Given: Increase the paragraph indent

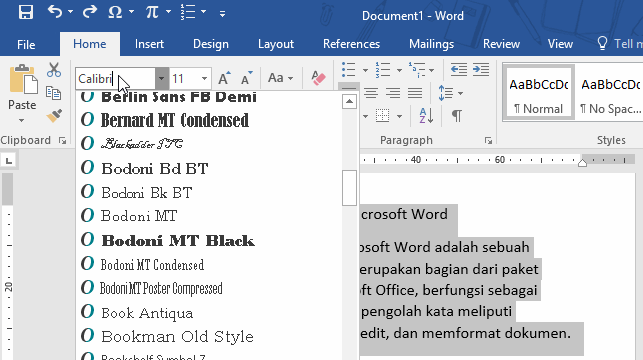Looking at the screenshot, I should (481, 70).
